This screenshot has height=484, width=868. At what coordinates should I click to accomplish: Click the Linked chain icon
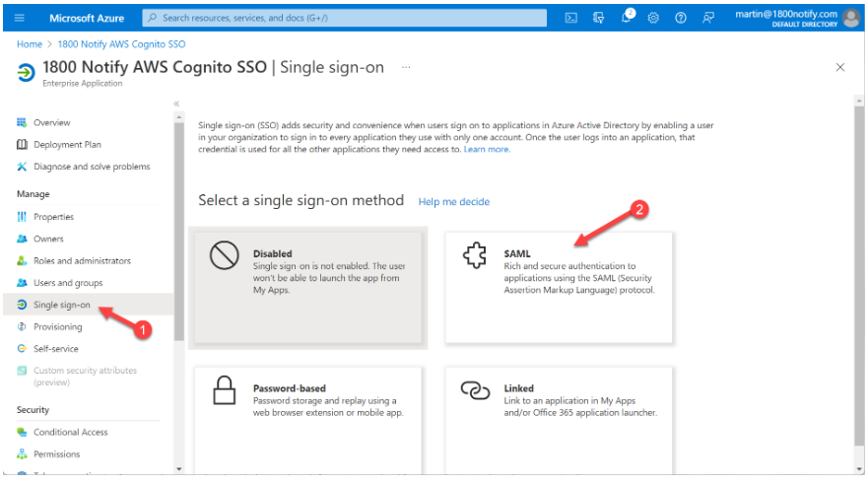[475, 390]
